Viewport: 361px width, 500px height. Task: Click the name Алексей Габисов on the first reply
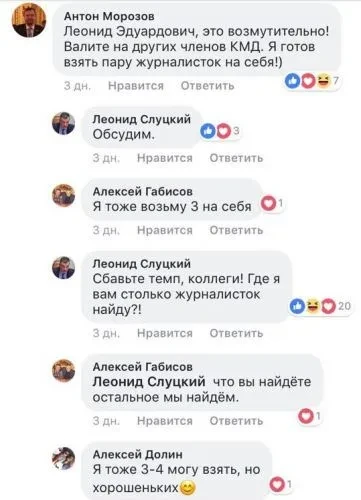pos(142,191)
